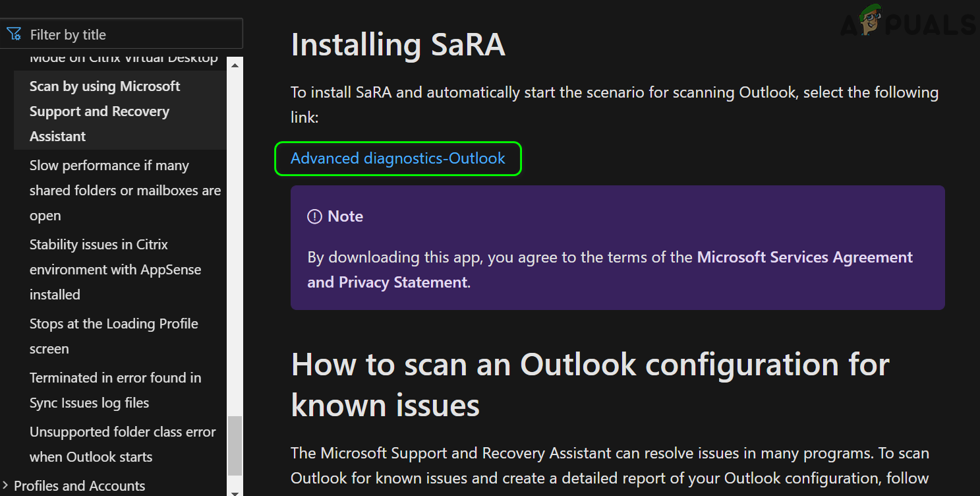980x496 pixels.
Task: Click the sidebar scrollbar up arrow
Action: tap(235, 65)
